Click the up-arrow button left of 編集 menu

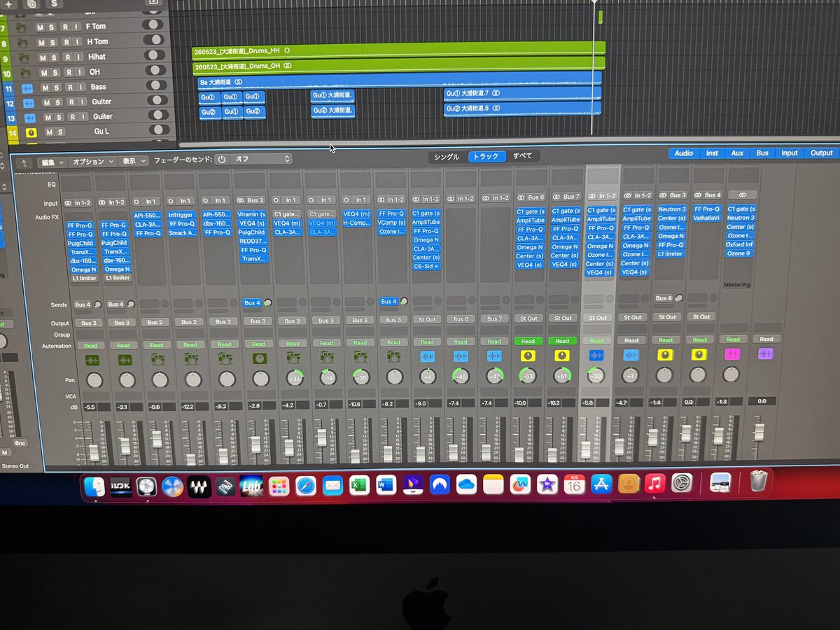[25, 162]
